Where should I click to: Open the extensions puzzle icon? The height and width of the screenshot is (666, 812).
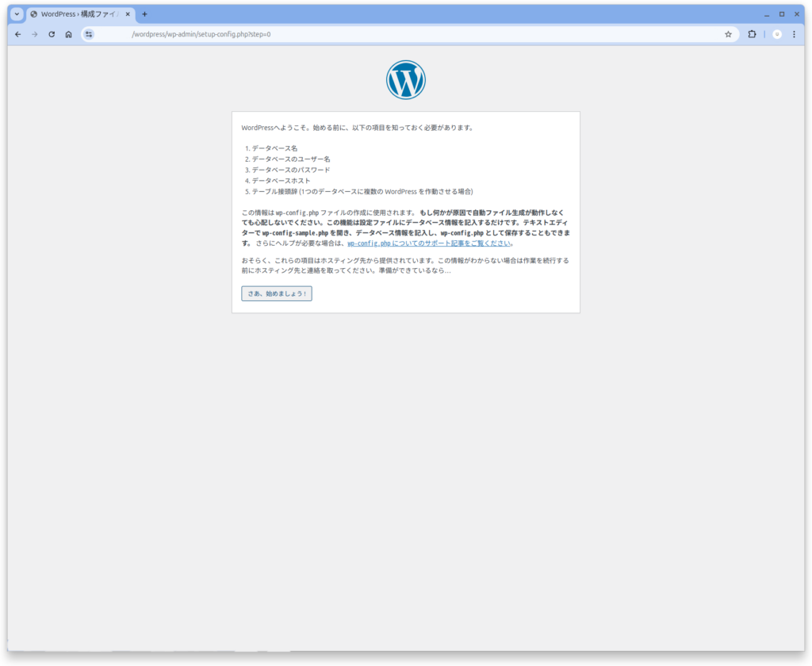(752, 34)
